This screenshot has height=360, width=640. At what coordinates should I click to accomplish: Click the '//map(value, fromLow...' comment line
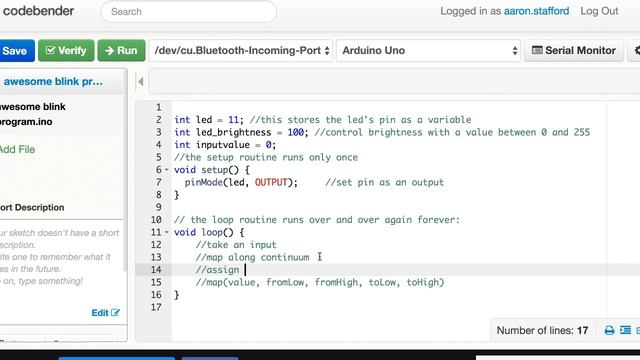320,282
